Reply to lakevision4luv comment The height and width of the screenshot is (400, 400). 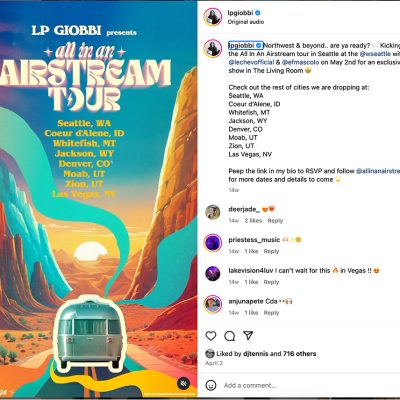pos(271,282)
